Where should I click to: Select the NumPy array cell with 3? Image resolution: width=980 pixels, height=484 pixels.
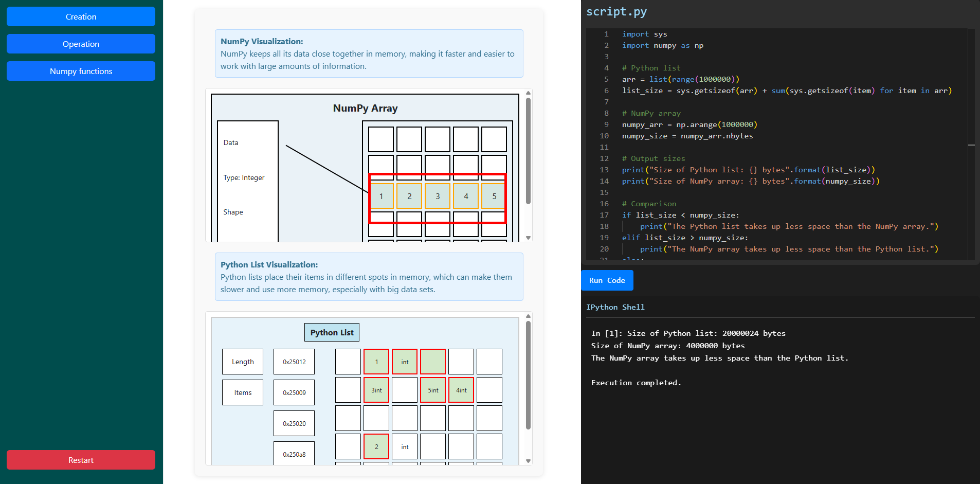(x=438, y=196)
